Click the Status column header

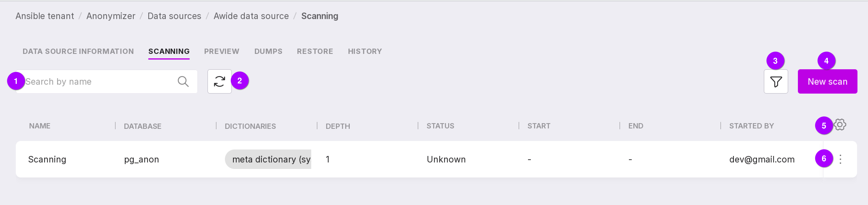pos(440,126)
